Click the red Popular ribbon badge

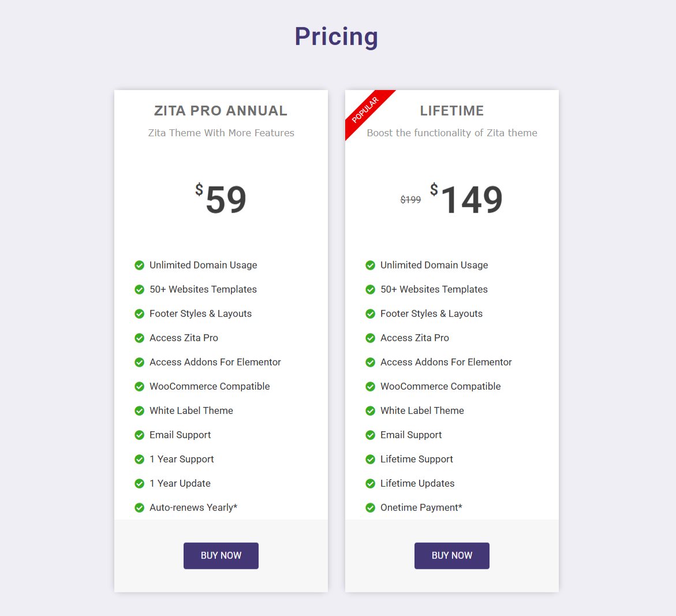pos(366,111)
